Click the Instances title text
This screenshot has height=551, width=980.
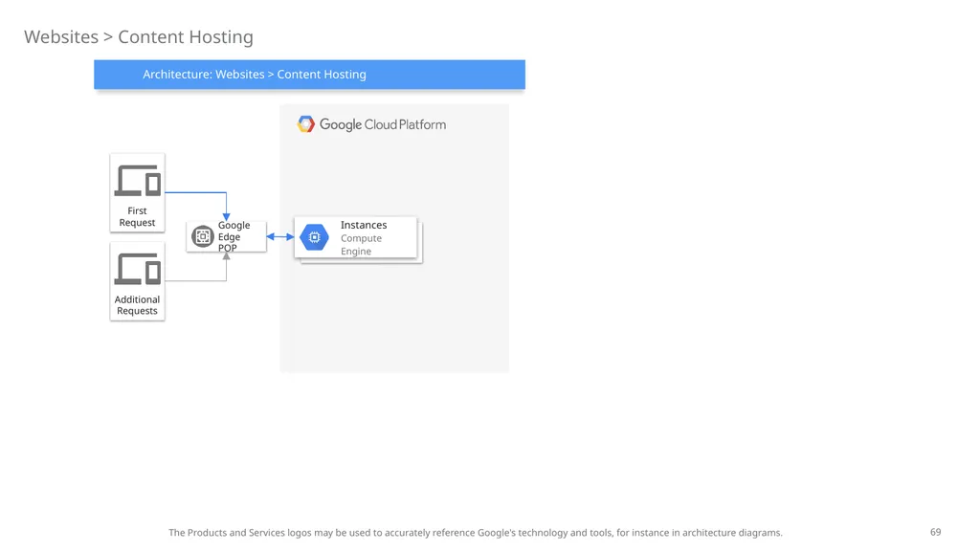(364, 225)
